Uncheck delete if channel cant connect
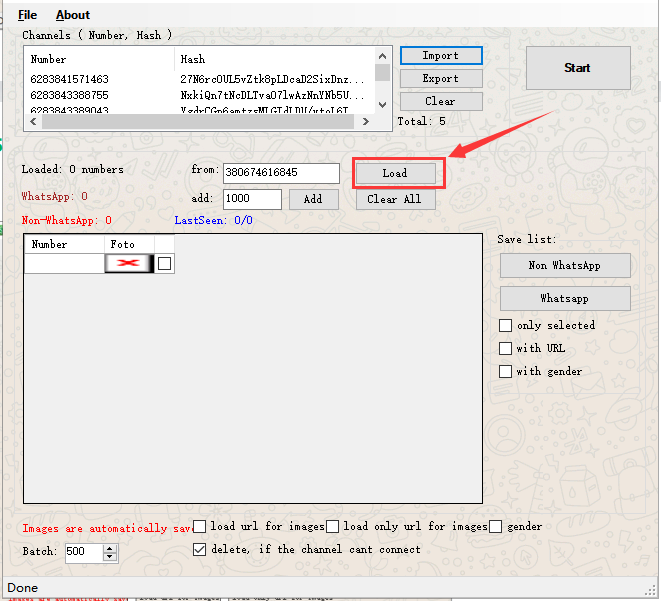 pyautogui.click(x=199, y=549)
